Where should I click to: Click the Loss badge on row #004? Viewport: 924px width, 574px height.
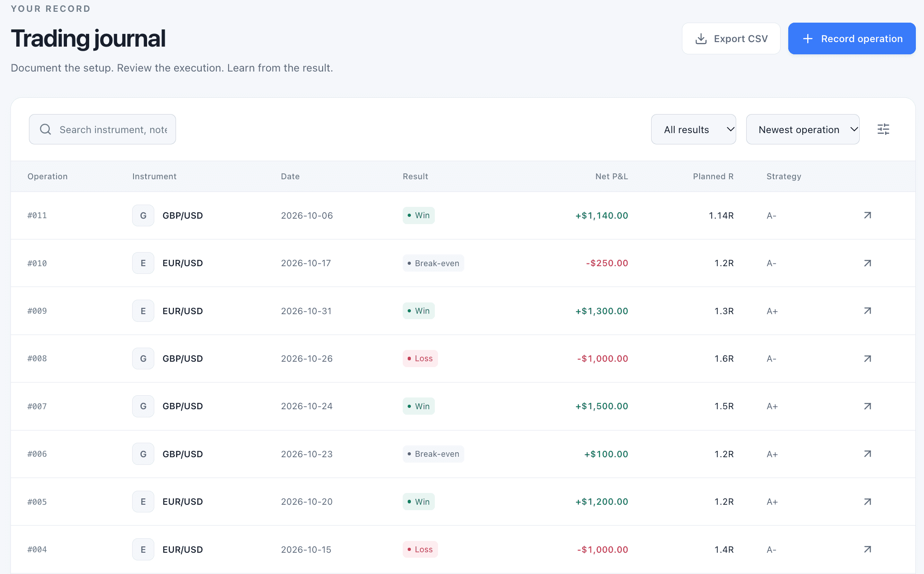420,550
